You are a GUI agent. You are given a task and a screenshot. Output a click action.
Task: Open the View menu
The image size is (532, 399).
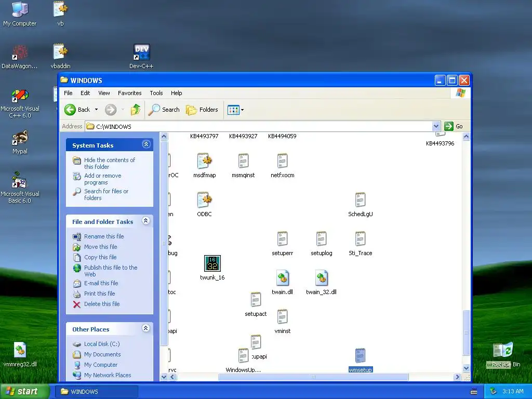[x=104, y=93]
